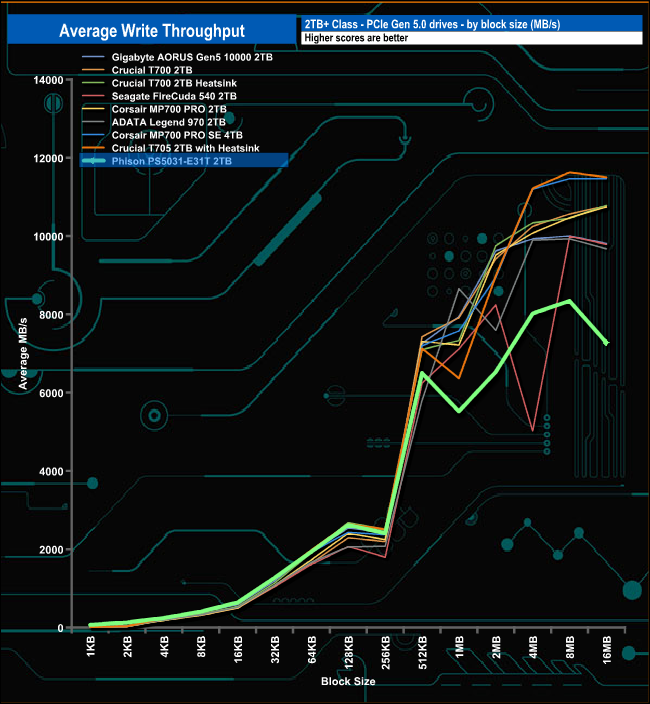The width and height of the screenshot is (650, 704).
Task: Click the 0 y-axis label
Action: click(x=61, y=628)
